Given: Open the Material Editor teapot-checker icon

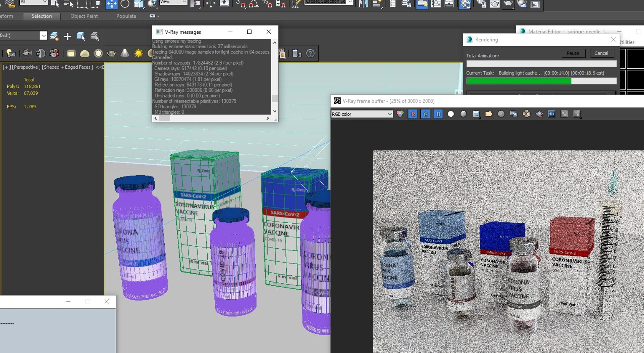Looking at the screenshot, I should (465, 4).
